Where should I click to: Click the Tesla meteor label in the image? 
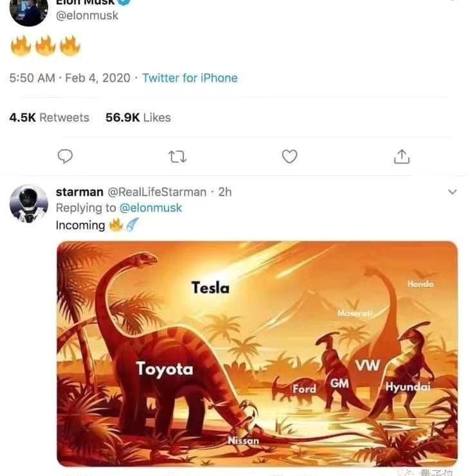[x=210, y=288]
